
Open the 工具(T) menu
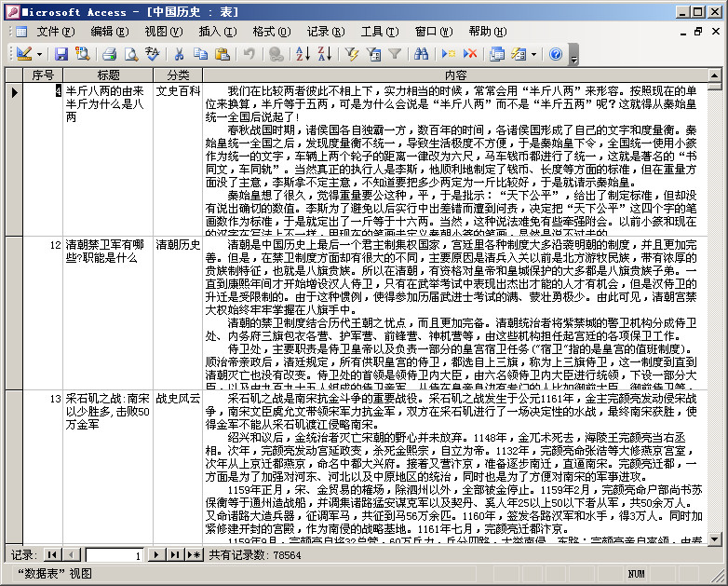(380, 32)
